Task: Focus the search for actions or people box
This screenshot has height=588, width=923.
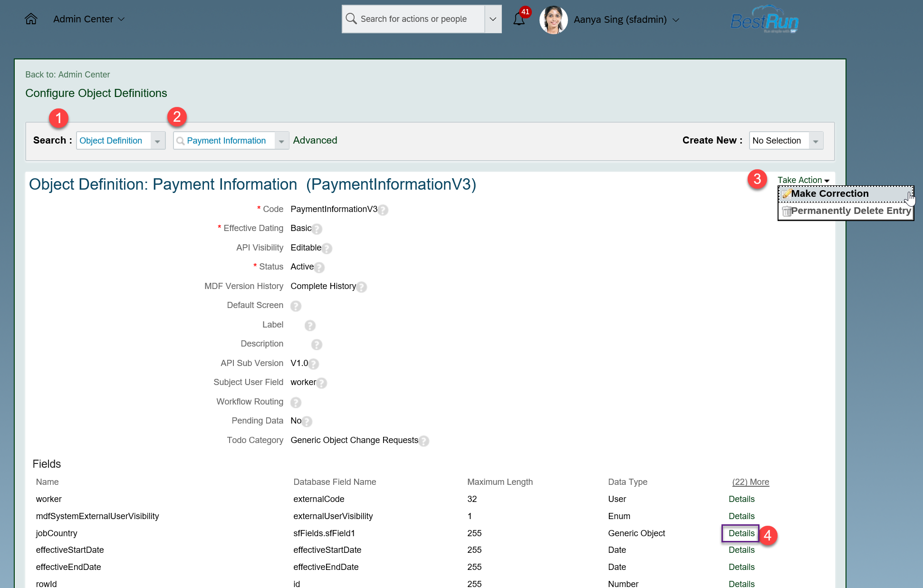Action: 413,19
